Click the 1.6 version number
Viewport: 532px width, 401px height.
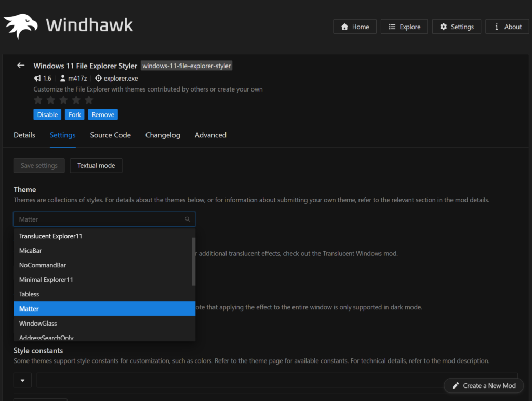point(47,79)
